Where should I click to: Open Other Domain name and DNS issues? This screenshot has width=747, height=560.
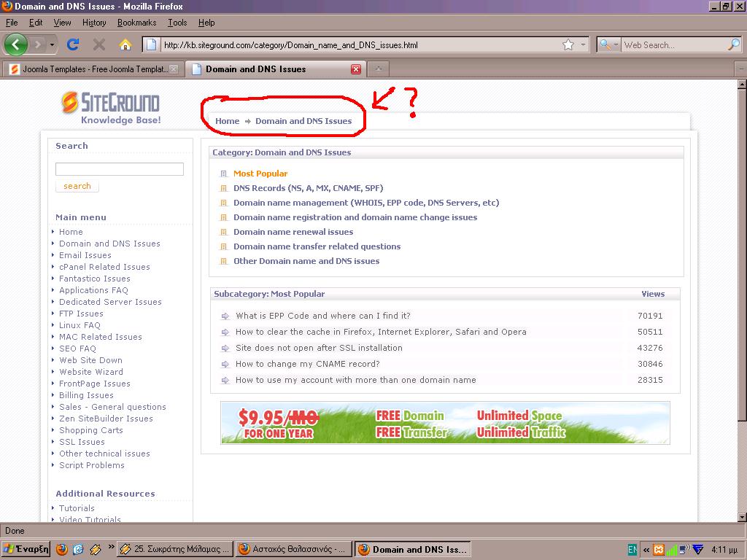click(x=306, y=261)
